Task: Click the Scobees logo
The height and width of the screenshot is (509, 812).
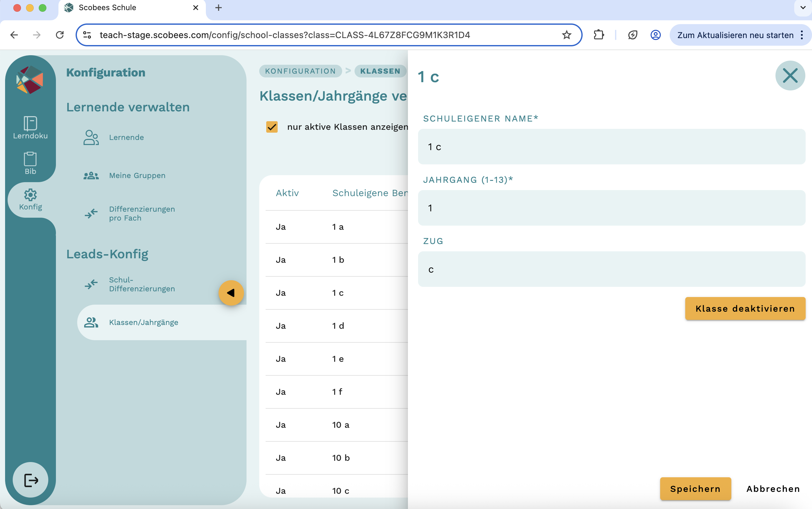Action: click(30, 80)
